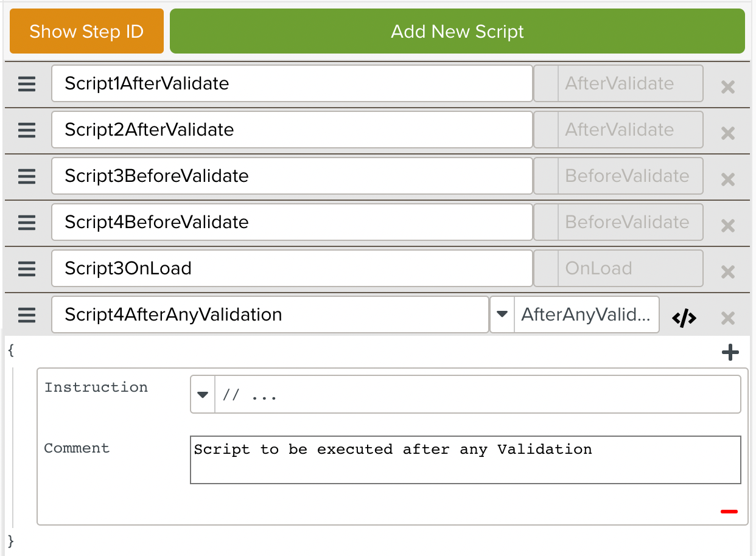
Task: Open the code editor for Script4AfterAnyValidation
Action: tap(684, 317)
